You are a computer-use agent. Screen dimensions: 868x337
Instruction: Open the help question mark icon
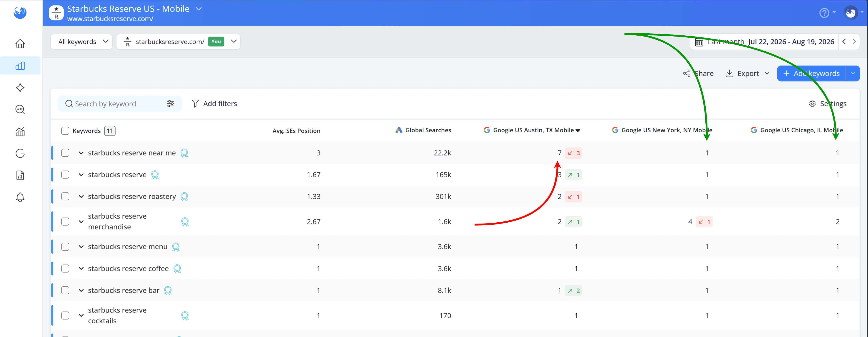point(824,13)
